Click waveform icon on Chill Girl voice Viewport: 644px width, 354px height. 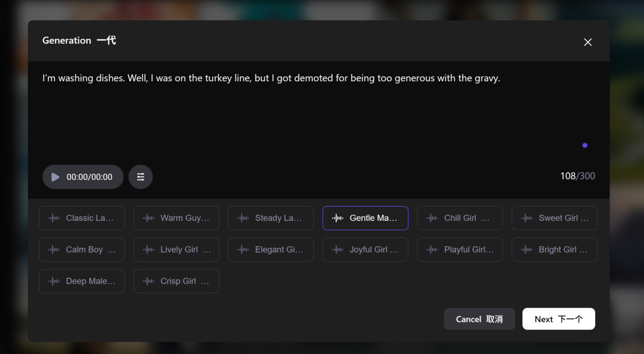click(432, 218)
